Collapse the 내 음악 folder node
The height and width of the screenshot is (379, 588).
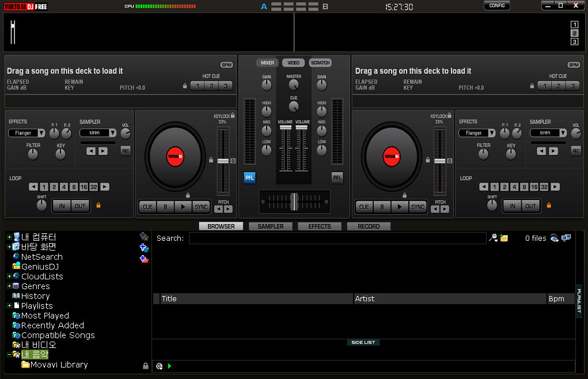pos(9,354)
